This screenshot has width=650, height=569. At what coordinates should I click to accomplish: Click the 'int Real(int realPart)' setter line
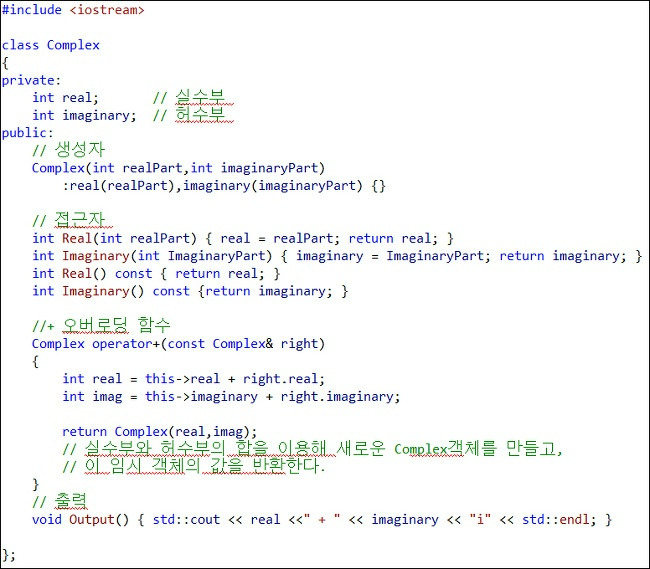click(x=243, y=238)
